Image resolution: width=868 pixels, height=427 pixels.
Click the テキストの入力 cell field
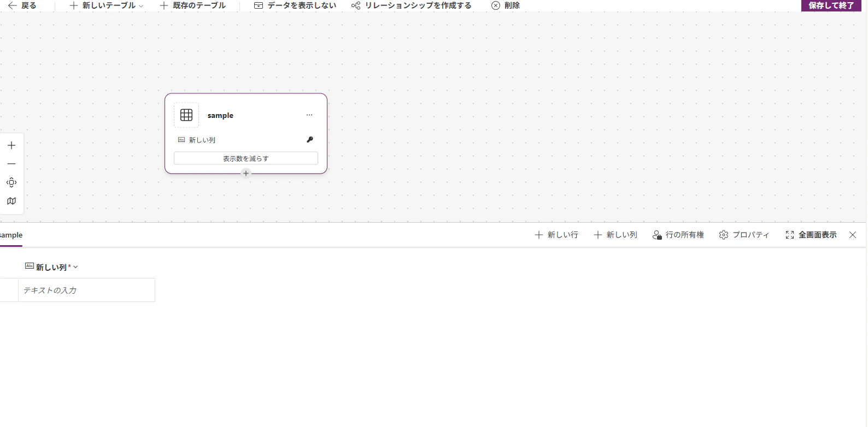coord(86,290)
